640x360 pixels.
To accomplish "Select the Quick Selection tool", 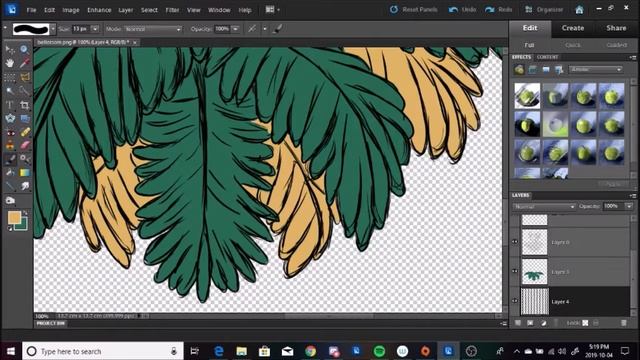I will point(24,91).
